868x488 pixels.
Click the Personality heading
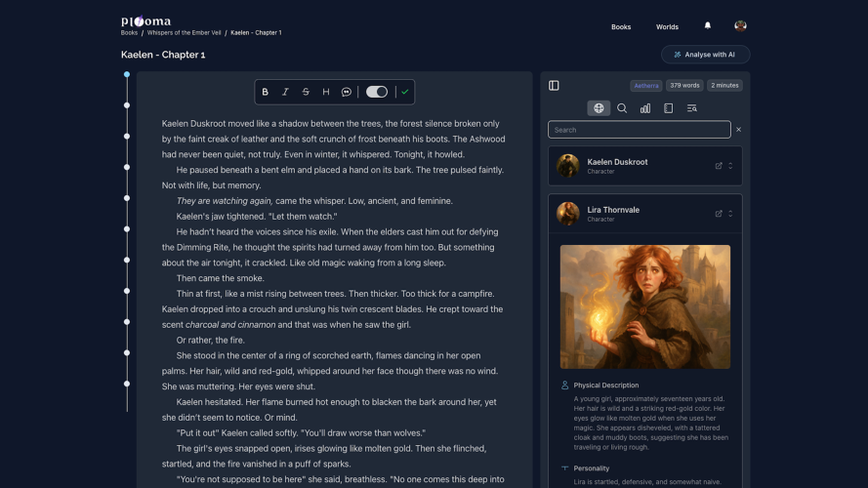[592, 468]
